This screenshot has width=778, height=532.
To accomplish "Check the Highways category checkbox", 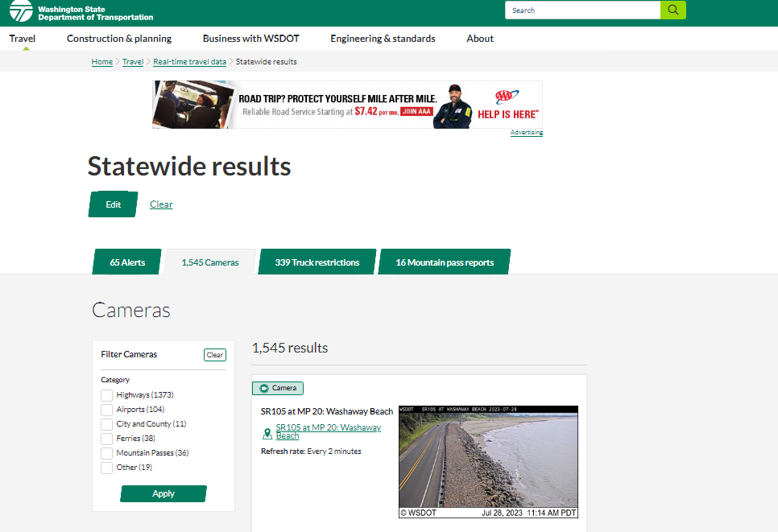I will pyautogui.click(x=106, y=395).
